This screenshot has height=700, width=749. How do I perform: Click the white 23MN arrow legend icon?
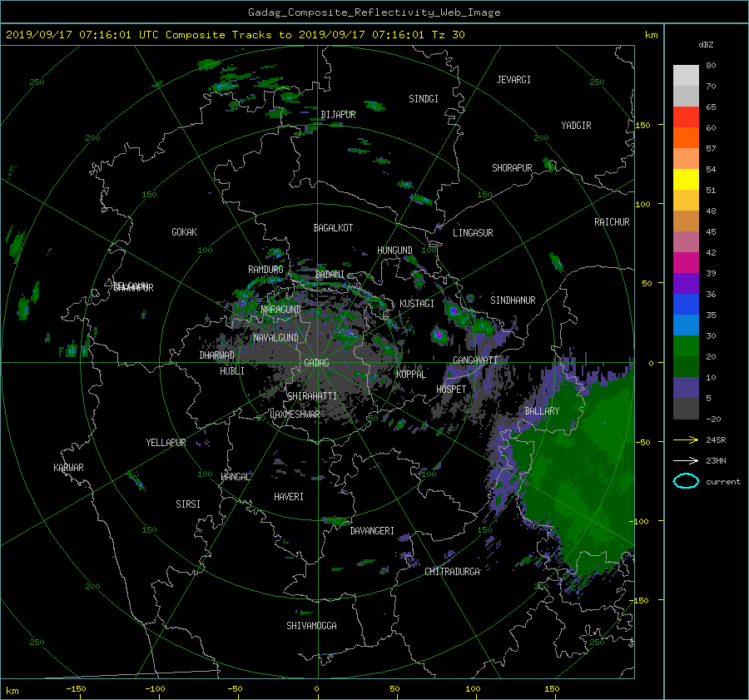pos(686,460)
